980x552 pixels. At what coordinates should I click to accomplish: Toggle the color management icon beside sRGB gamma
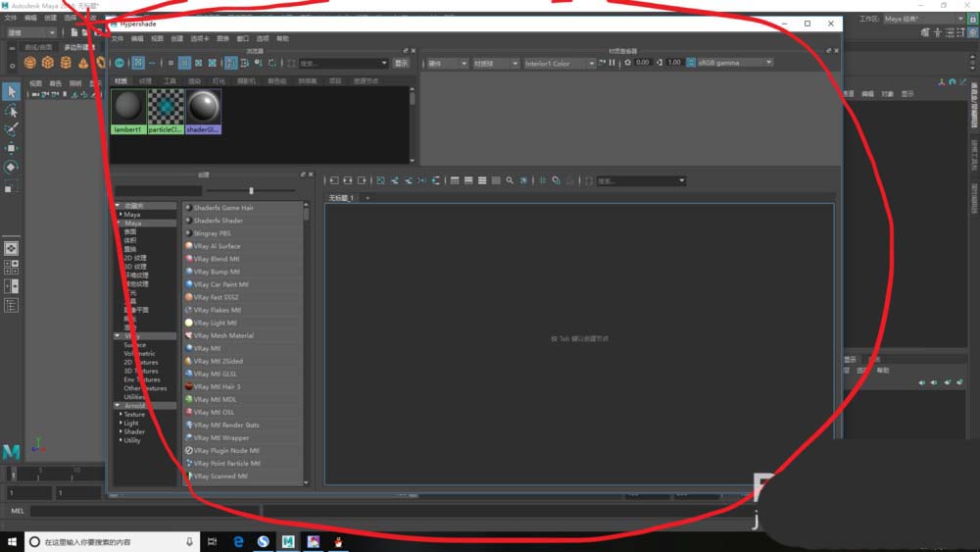tap(691, 63)
